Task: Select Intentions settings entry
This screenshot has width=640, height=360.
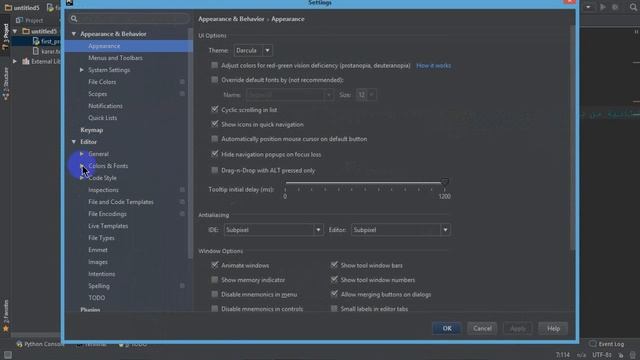Action: [102, 274]
